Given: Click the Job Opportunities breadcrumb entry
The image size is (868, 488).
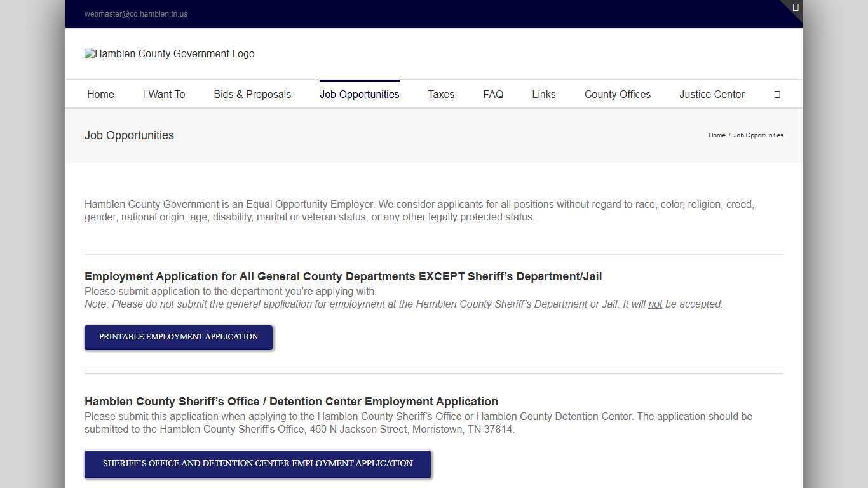Looking at the screenshot, I should tap(758, 135).
